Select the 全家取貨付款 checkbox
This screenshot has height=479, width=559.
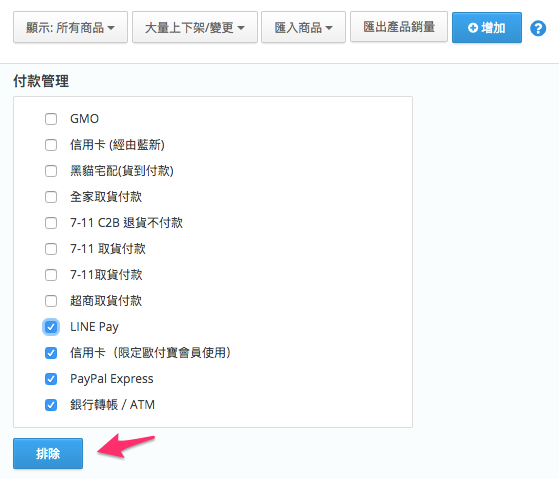(x=51, y=197)
